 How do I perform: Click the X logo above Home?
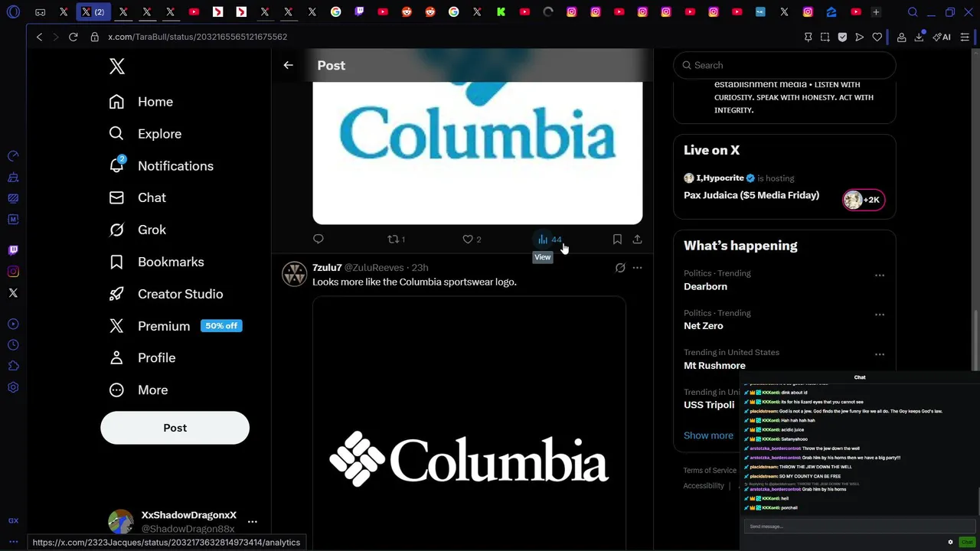click(117, 66)
